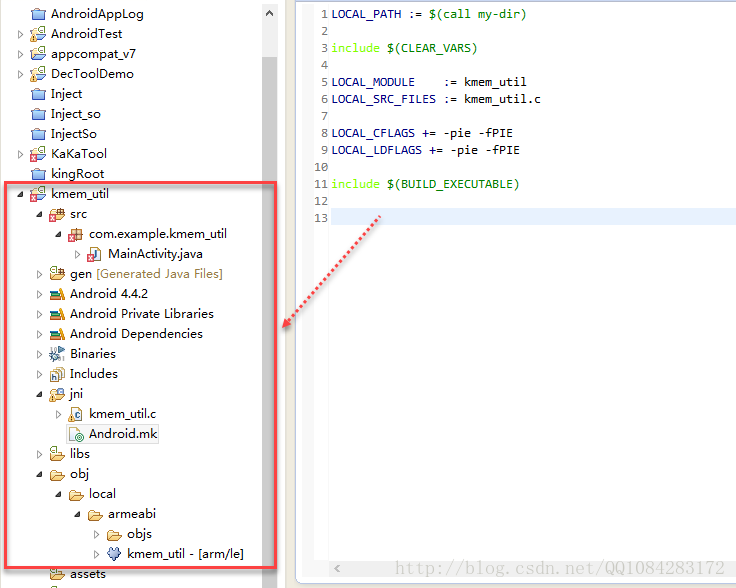Select the AndroidTest project icon
This screenshot has width=736, height=588.
[38, 34]
